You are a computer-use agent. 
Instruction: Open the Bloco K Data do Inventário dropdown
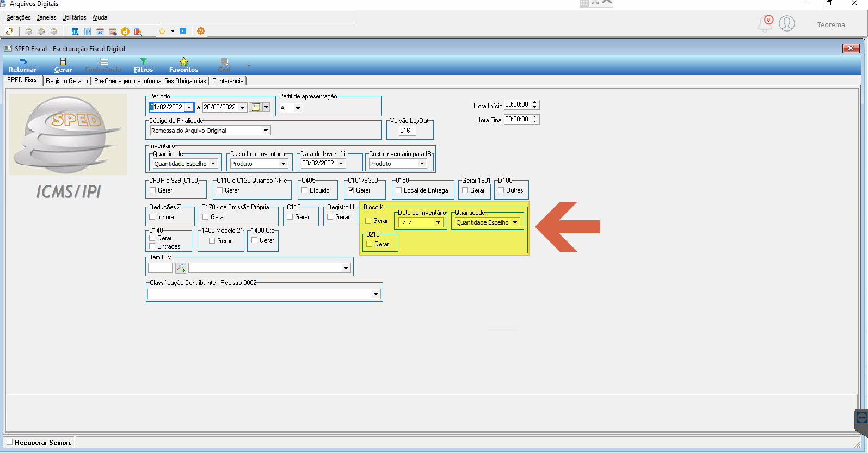click(438, 222)
